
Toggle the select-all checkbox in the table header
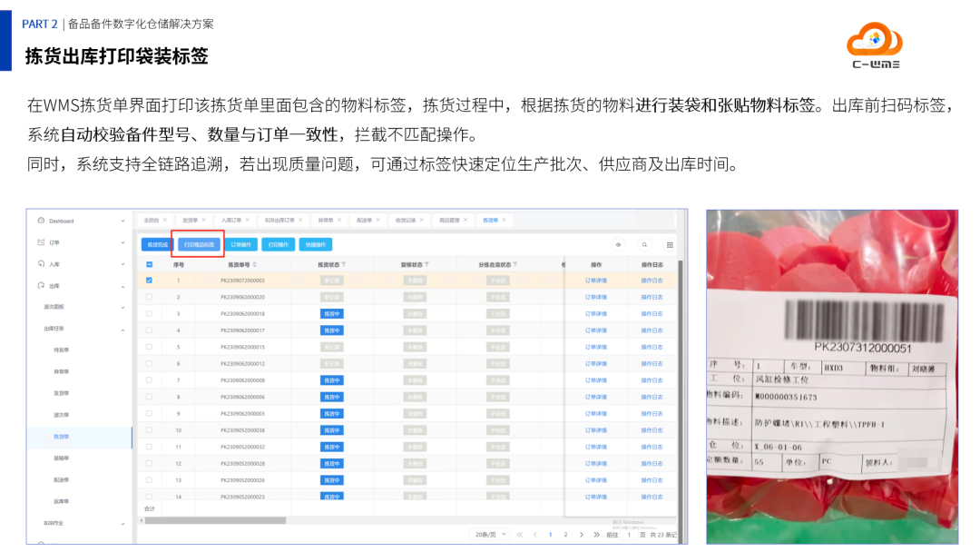[148, 264]
